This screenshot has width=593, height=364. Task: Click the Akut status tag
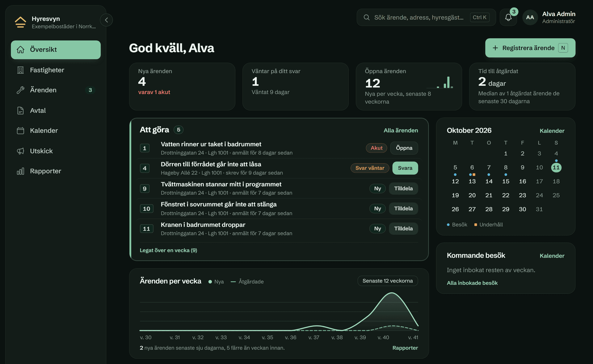point(376,148)
